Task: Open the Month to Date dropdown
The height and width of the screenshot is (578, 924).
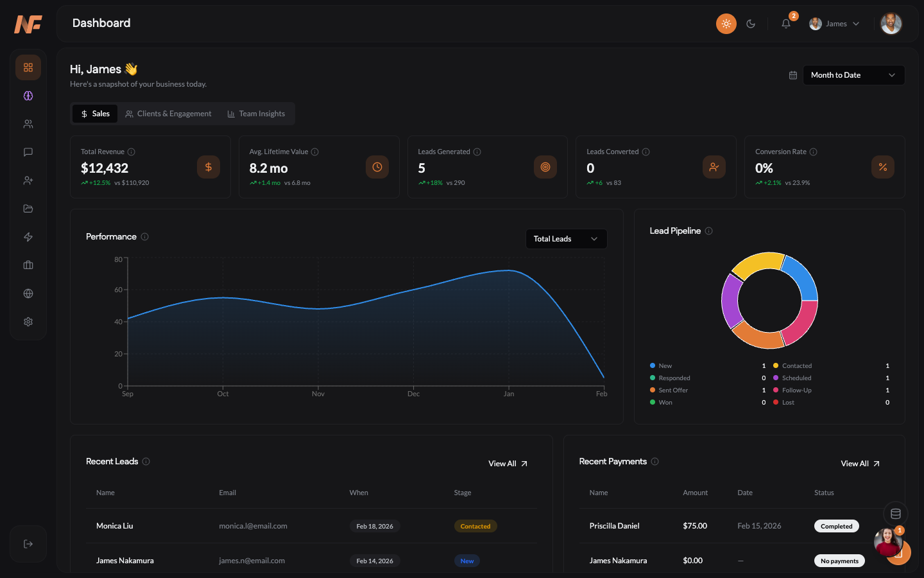Action: [853, 74]
